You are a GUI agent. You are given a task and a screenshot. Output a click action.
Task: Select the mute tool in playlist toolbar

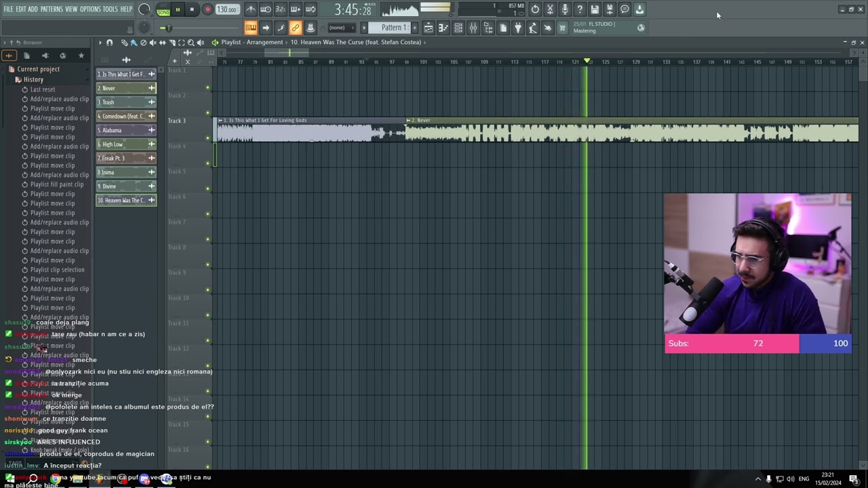153,43
